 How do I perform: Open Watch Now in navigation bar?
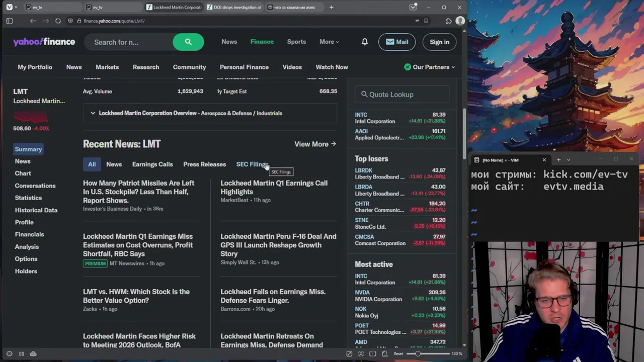[x=332, y=67]
